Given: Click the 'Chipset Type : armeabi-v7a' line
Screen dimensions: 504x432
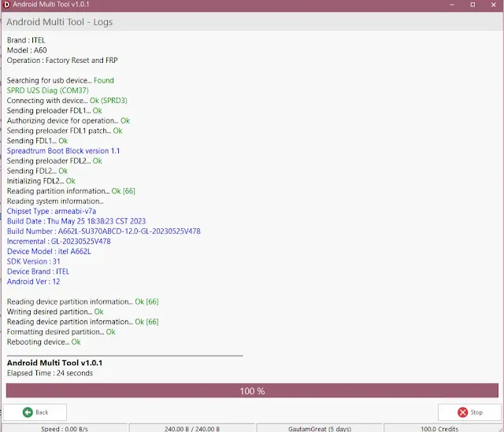Looking at the screenshot, I should [x=51, y=212].
